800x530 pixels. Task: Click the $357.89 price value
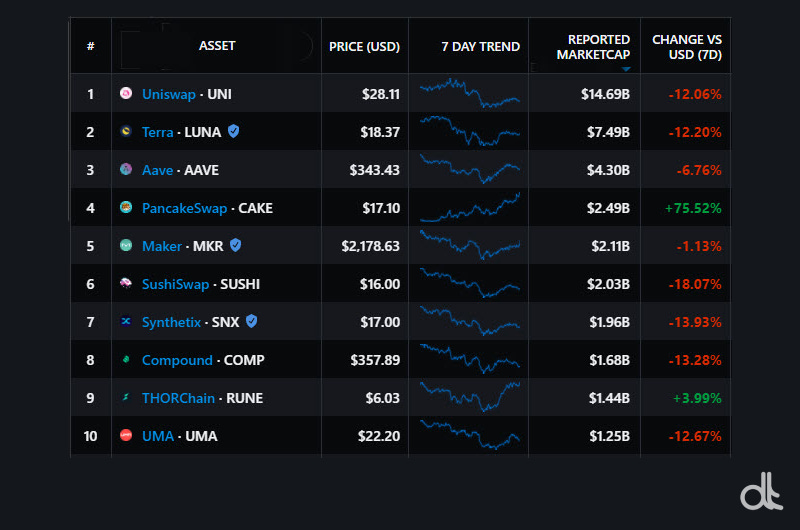[x=375, y=360]
